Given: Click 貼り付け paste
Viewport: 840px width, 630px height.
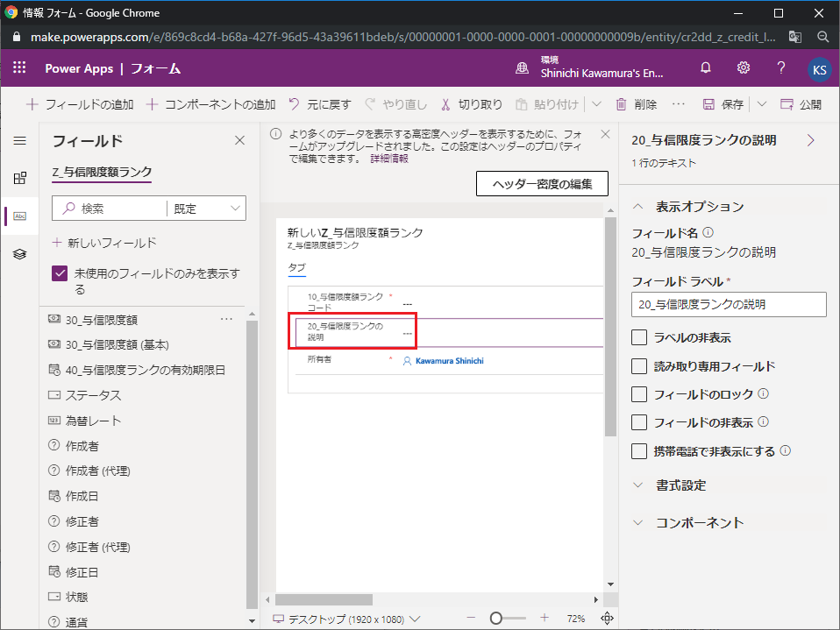Looking at the screenshot, I should click(x=547, y=104).
